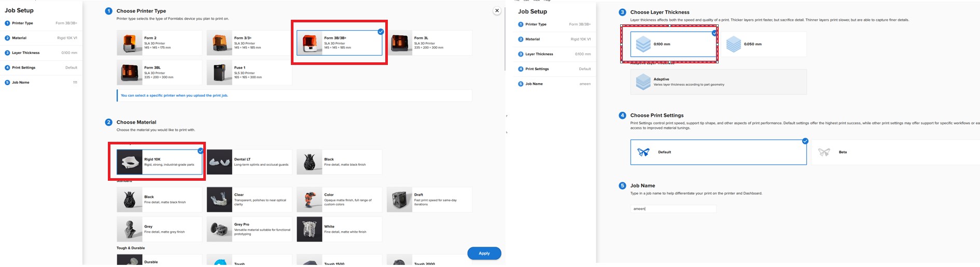Toggle the checkmark on Rigid 10K card
980x267 pixels.
coord(200,151)
